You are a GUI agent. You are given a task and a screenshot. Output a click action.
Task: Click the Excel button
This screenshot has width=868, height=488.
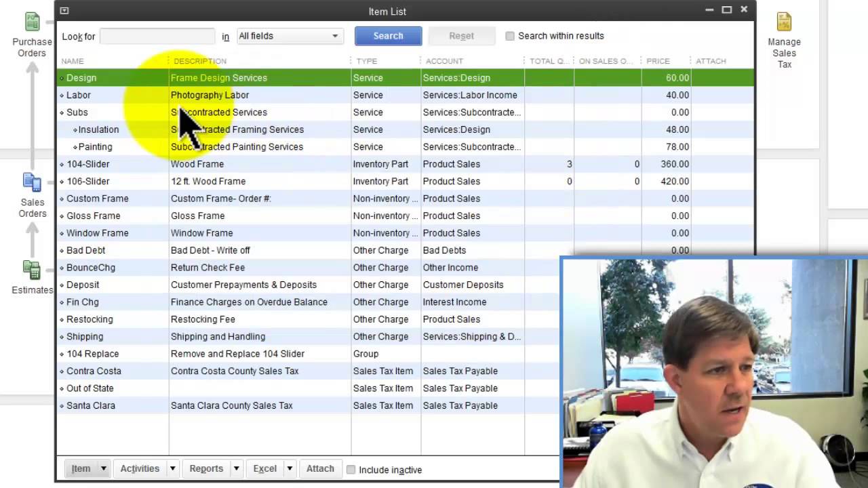pos(264,468)
